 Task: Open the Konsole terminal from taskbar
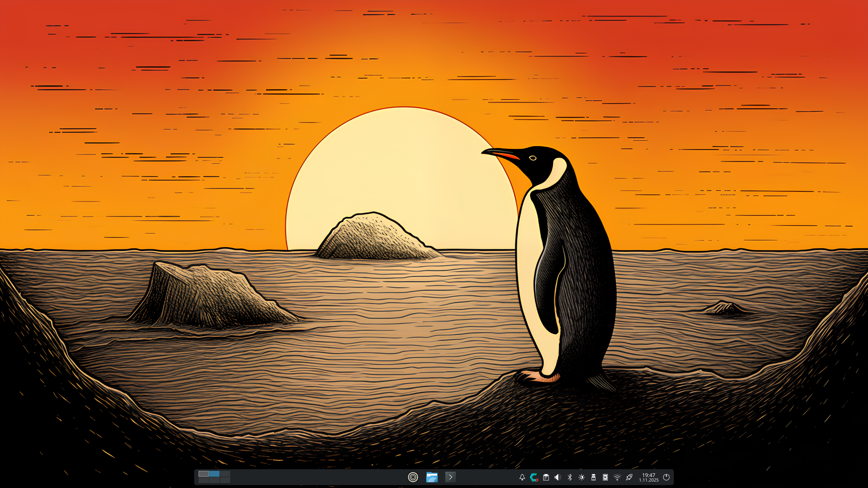(x=451, y=477)
